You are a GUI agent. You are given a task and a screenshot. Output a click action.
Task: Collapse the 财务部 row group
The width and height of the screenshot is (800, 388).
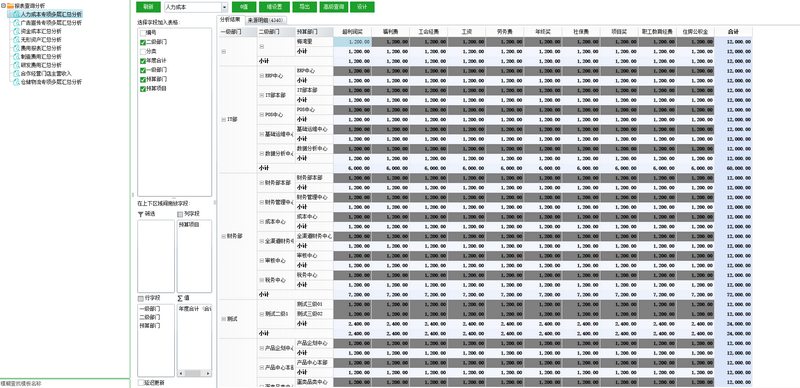pos(223,236)
